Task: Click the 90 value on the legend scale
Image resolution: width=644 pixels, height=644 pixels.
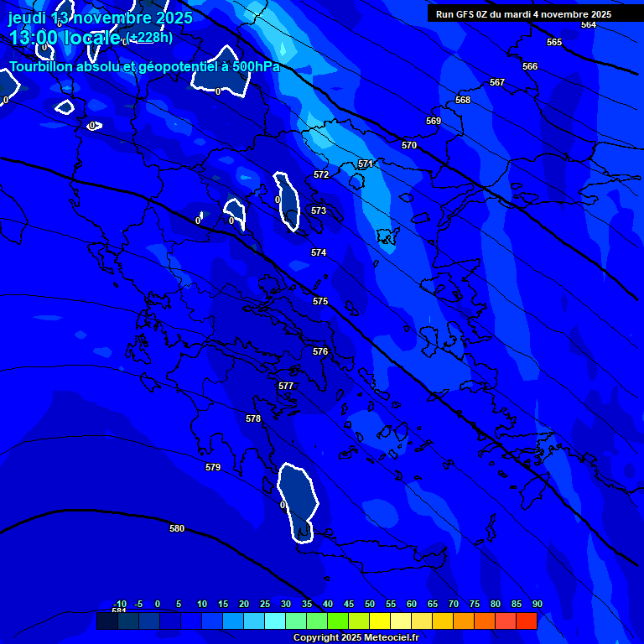Action: point(537,604)
